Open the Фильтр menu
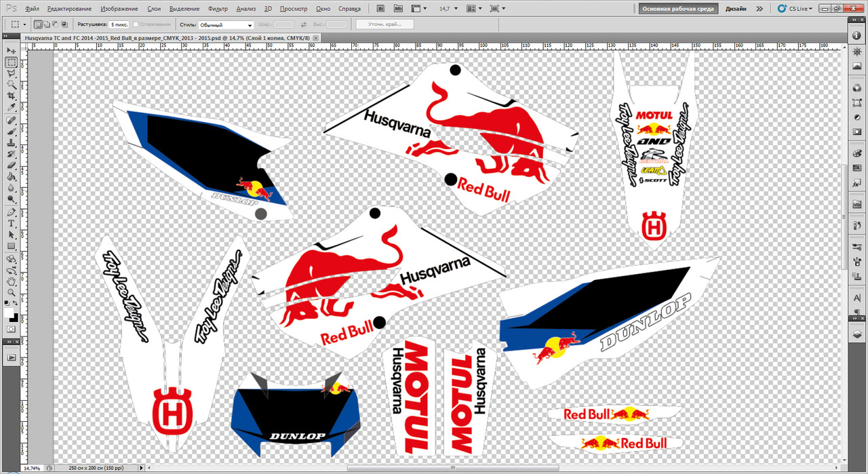Image resolution: width=868 pixels, height=474 pixels. tap(218, 9)
